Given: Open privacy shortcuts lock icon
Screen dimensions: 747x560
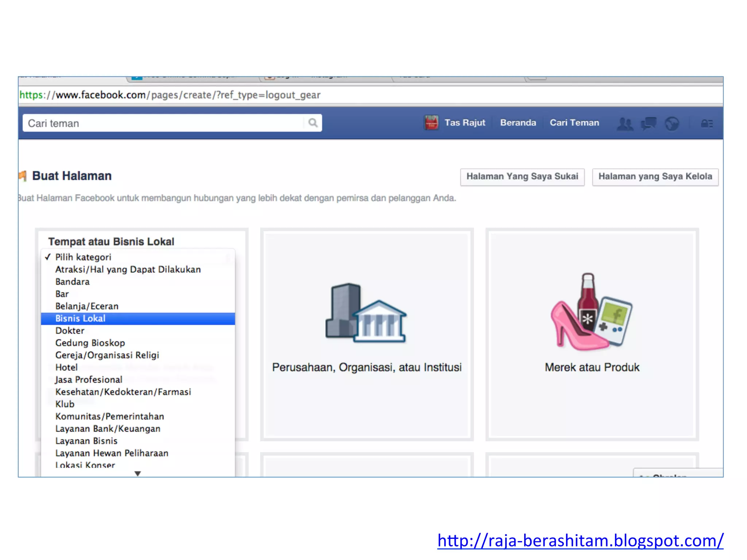Looking at the screenshot, I should pos(707,124).
